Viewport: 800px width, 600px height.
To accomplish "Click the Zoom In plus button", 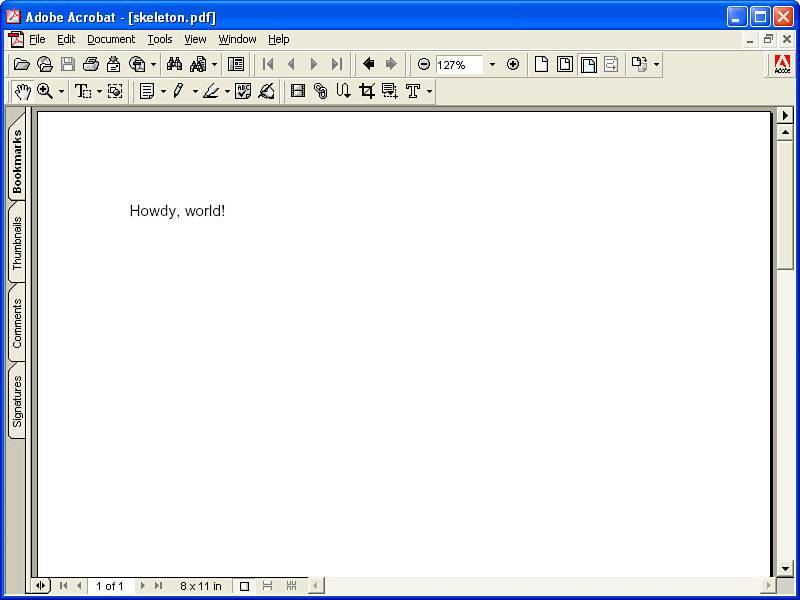I will (x=513, y=64).
